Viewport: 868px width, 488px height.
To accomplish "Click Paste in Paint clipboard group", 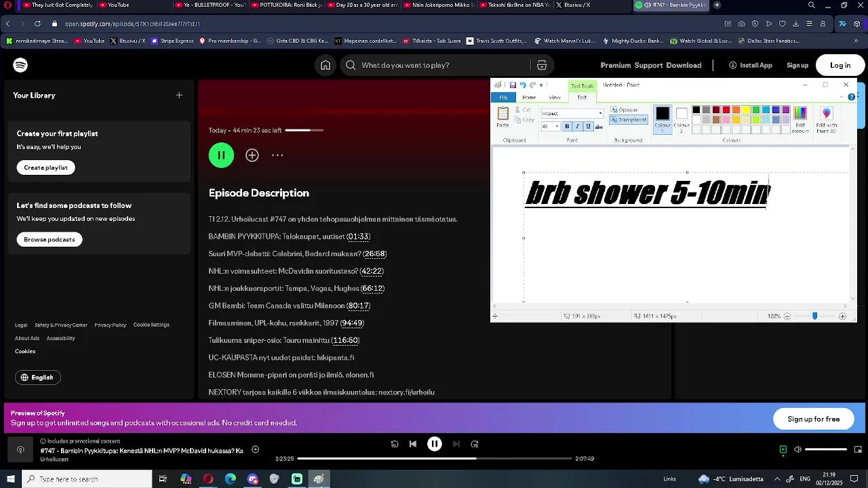I will (502, 117).
